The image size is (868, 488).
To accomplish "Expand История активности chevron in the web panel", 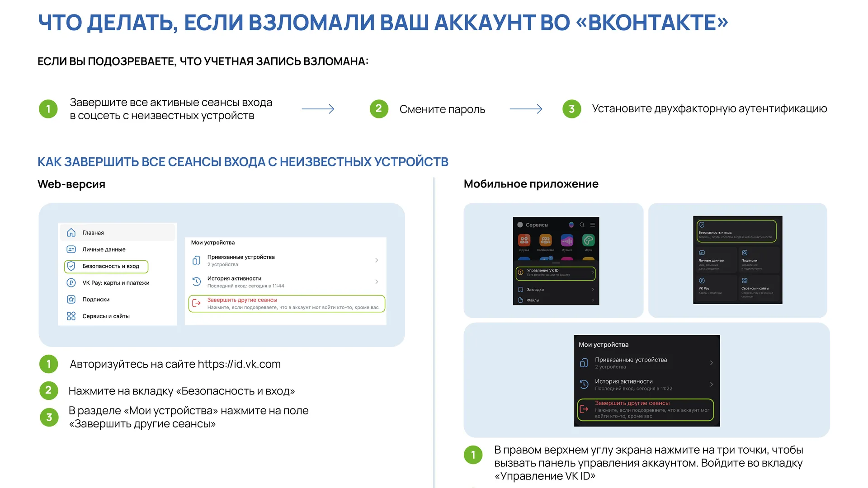I will [x=377, y=282].
